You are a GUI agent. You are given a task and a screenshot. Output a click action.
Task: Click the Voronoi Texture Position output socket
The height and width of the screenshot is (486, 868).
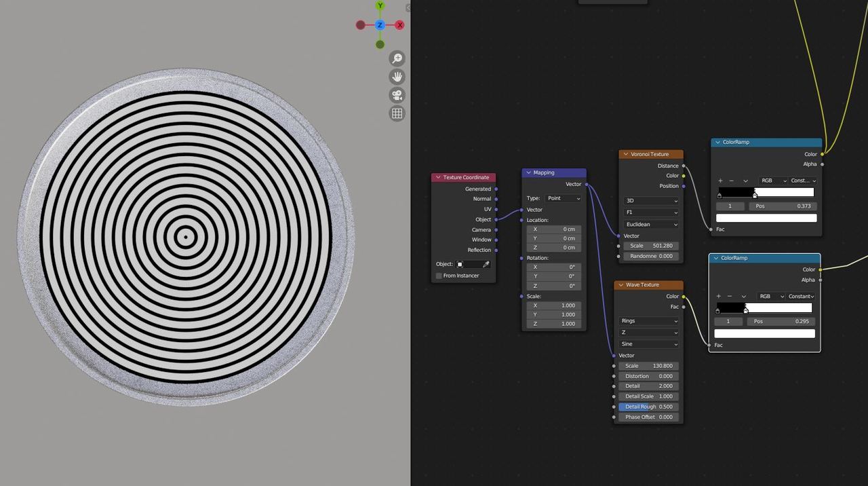tap(684, 186)
